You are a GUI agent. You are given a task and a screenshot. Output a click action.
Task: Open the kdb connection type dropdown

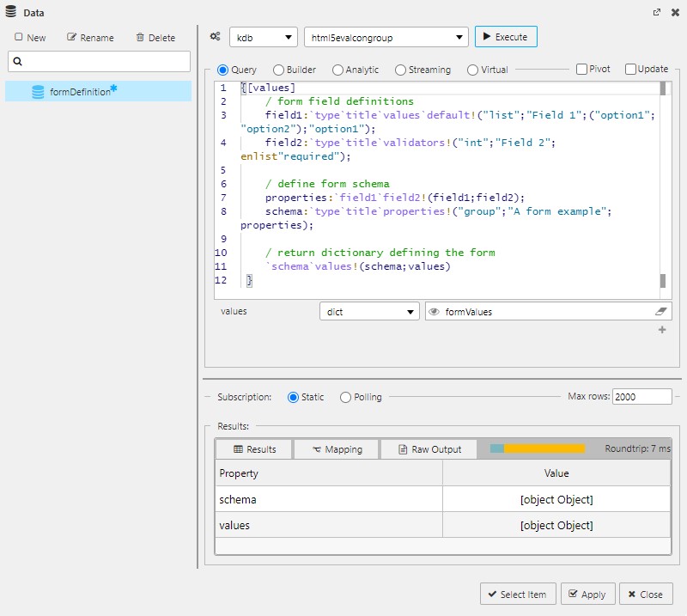pos(263,37)
